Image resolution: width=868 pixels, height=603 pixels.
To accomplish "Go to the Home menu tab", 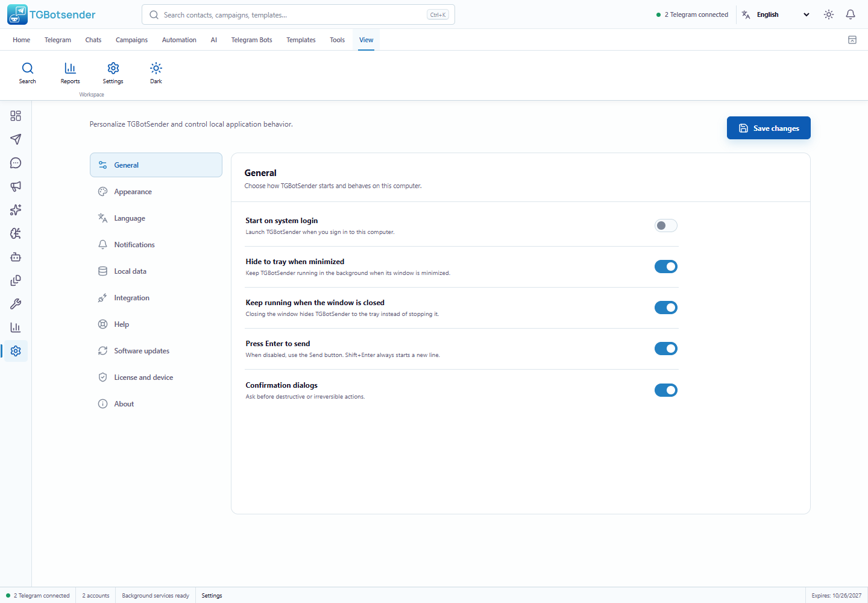I will (21, 40).
